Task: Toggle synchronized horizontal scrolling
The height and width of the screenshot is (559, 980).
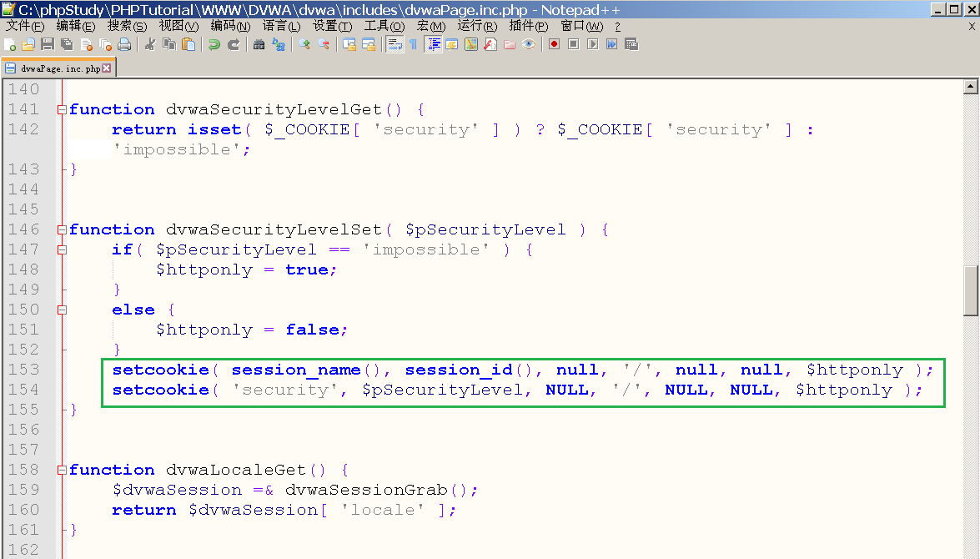Action: [x=369, y=44]
